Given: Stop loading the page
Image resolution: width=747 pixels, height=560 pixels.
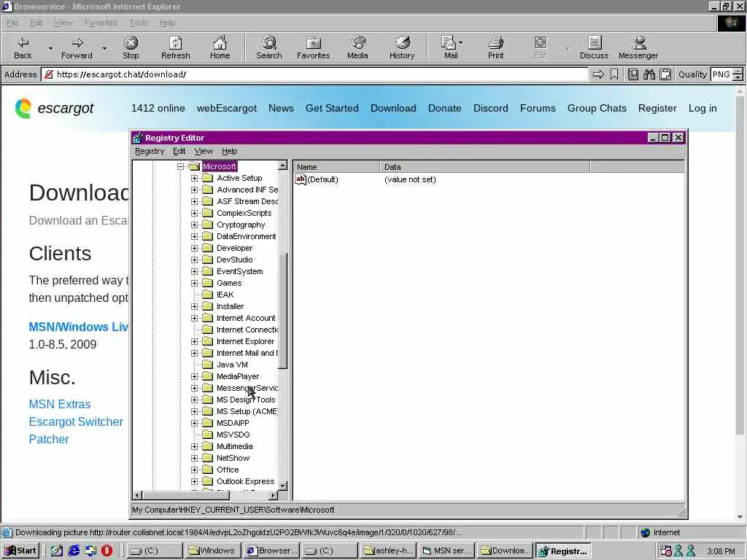Looking at the screenshot, I should pos(131,47).
